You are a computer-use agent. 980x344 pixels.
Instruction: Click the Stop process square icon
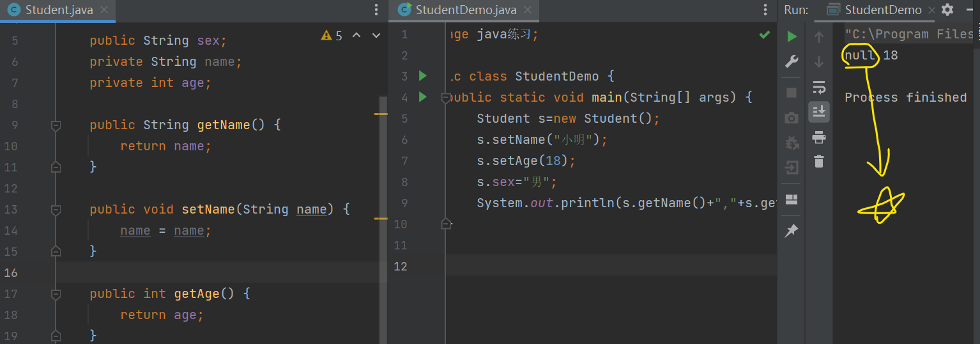tap(792, 93)
